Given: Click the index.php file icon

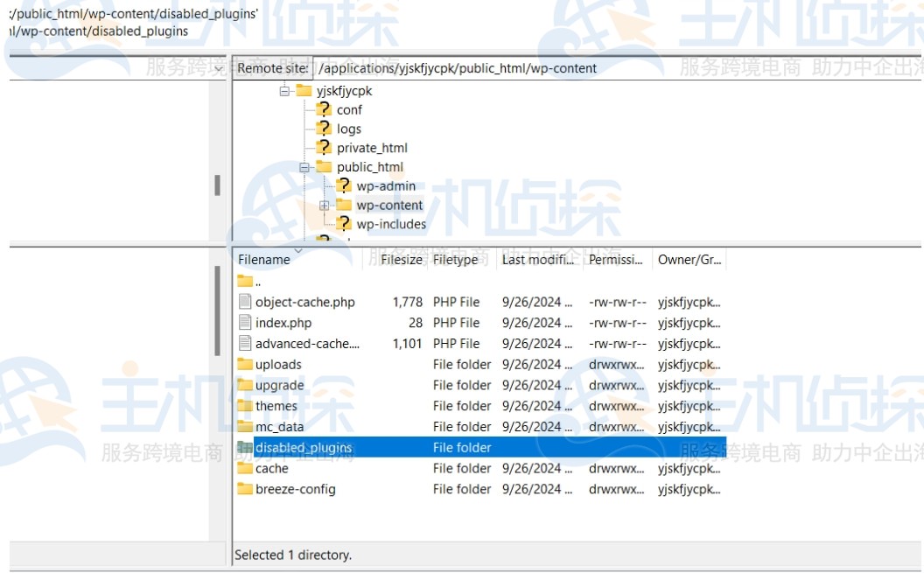Looking at the screenshot, I should 245,323.
